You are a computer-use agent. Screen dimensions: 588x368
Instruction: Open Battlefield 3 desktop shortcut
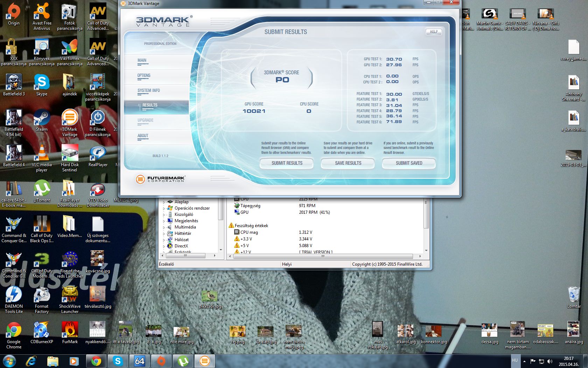click(14, 85)
